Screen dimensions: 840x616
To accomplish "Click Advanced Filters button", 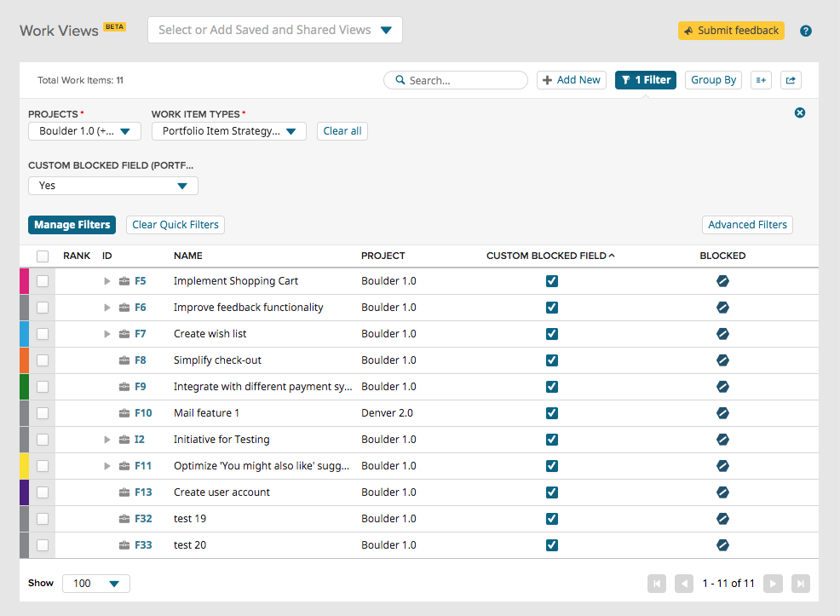I will pyautogui.click(x=747, y=225).
